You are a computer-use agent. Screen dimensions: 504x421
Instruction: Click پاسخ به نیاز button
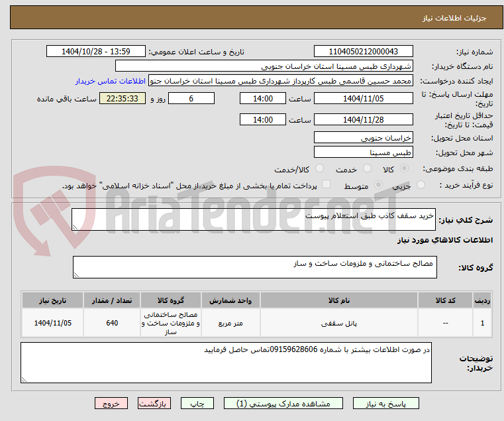click(x=385, y=403)
